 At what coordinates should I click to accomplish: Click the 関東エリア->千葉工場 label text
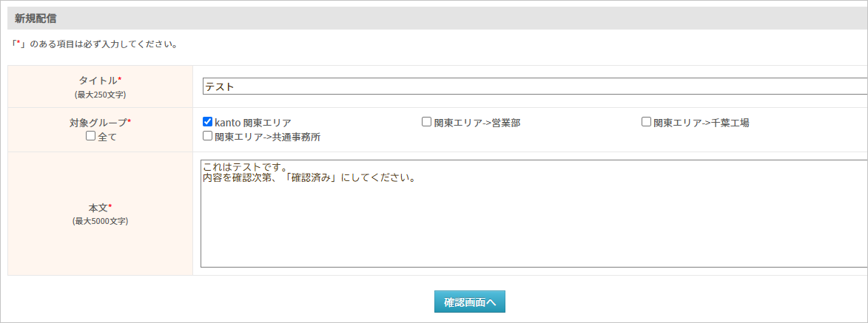tap(702, 123)
